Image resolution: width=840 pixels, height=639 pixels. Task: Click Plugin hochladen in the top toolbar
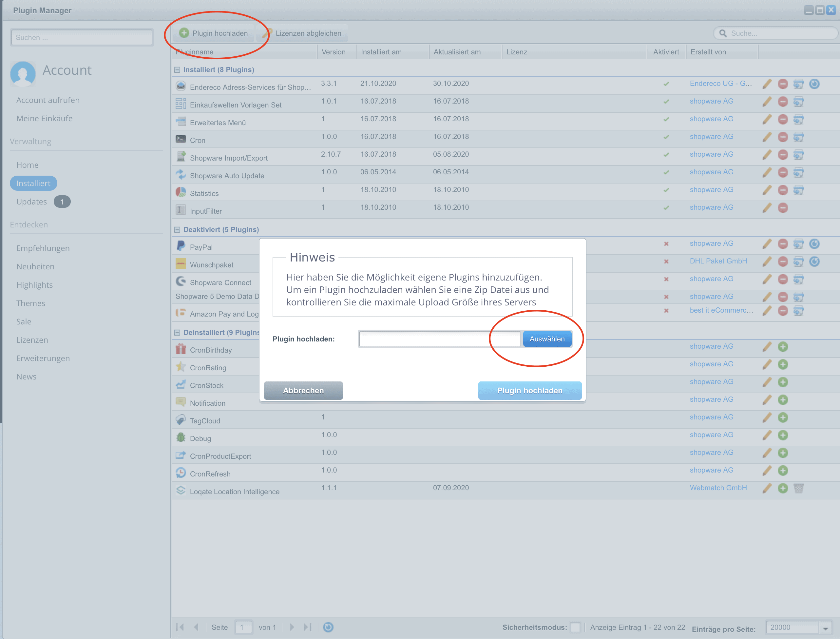(x=214, y=33)
